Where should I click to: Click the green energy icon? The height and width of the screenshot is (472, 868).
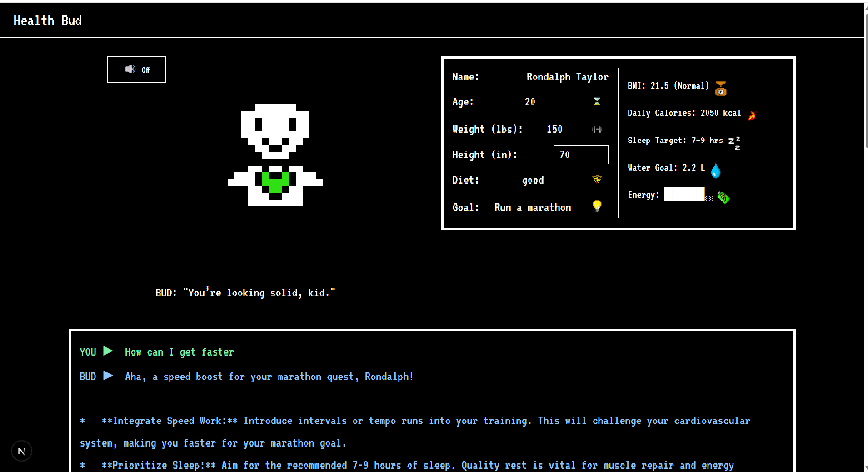click(723, 197)
